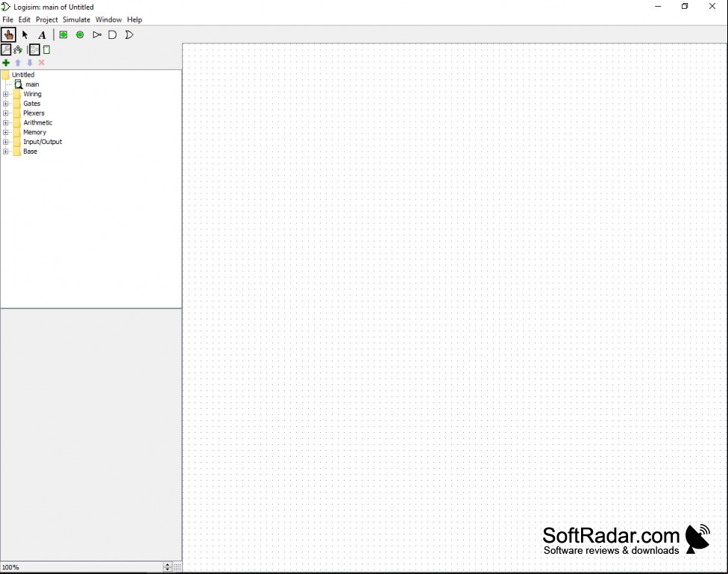Click the move circuit down arrow
Screen dimensions: 728x574
(x=30, y=63)
